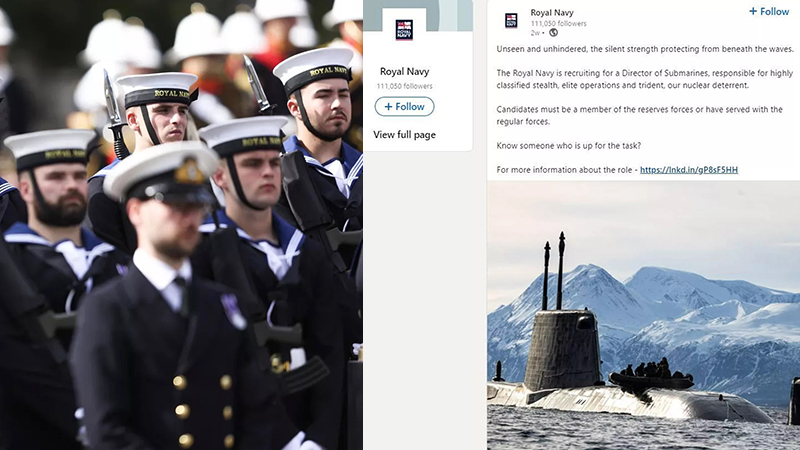This screenshot has height=450, width=800.
Task: Click the sailors parade photo on the left
Action: click(x=181, y=225)
